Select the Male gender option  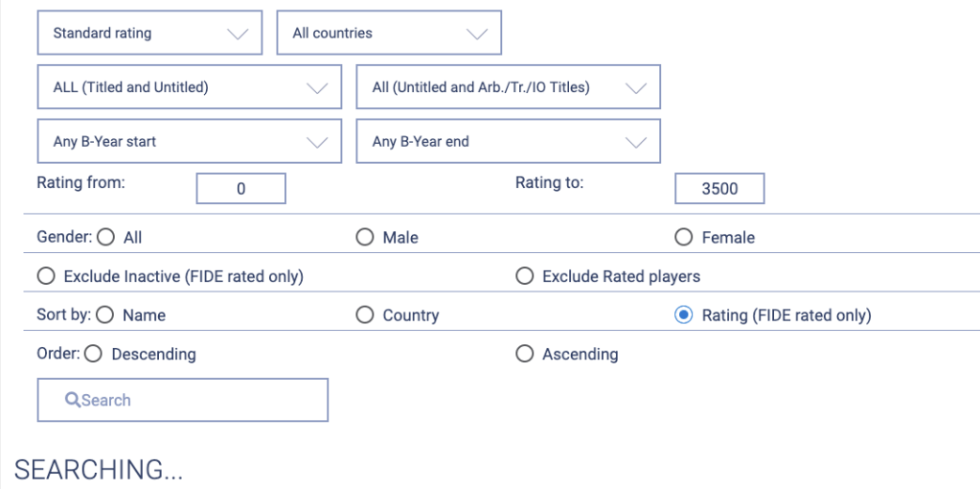pyautogui.click(x=365, y=237)
